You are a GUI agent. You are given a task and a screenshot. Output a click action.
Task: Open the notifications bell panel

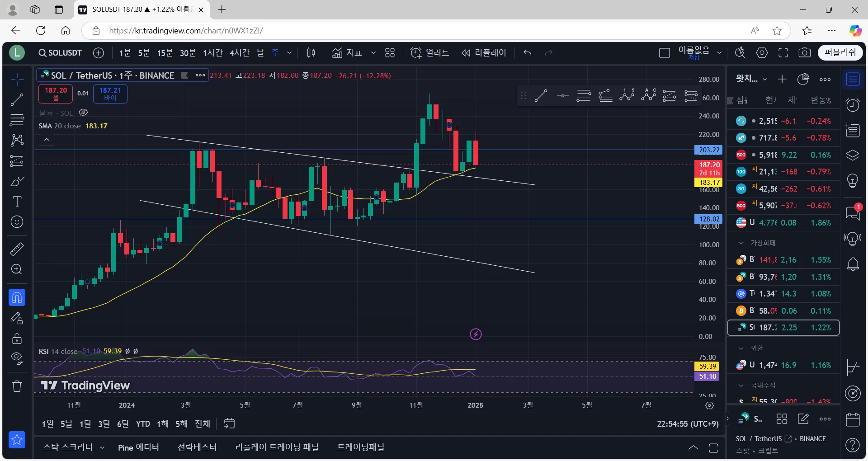click(x=853, y=264)
